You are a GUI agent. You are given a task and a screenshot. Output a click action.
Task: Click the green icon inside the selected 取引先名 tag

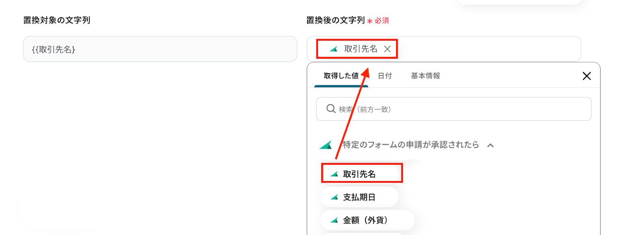click(x=333, y=49)
